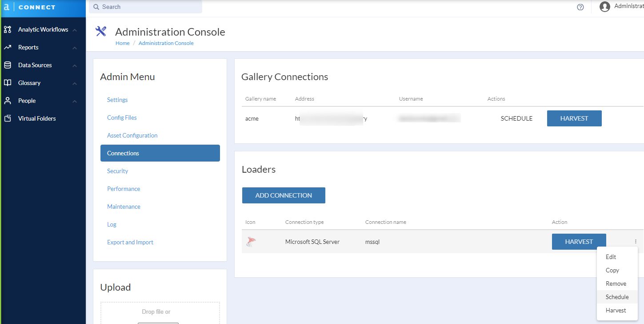Viewport: 644px width, 324px height.
Task: Click inside the Search field
Action: click(x=145, y=7)
